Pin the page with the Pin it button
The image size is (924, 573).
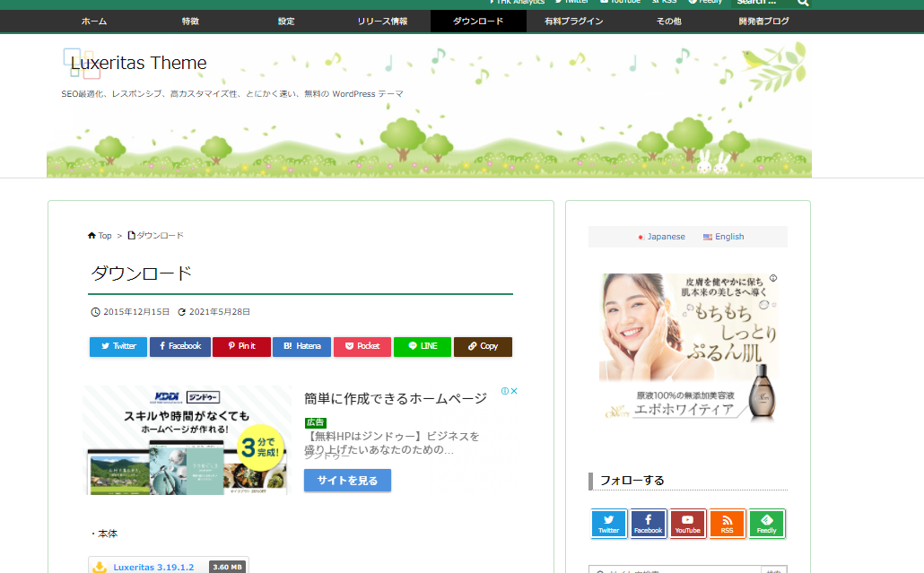[241, 346]
